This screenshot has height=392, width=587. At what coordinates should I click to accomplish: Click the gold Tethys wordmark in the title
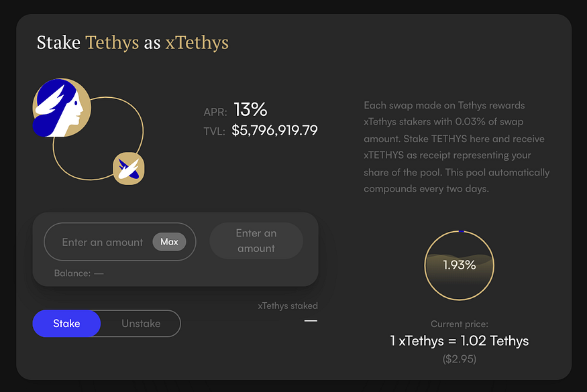click(x=111, y=42)
